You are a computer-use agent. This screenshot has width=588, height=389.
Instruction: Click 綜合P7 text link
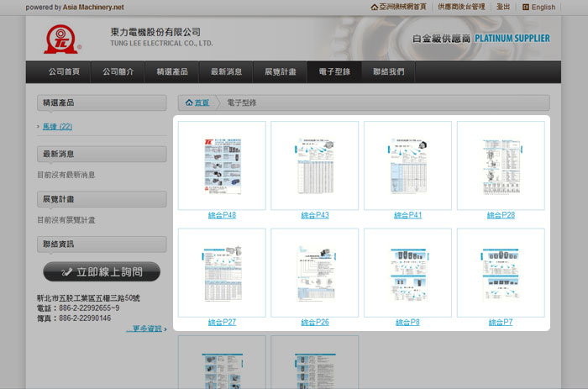point(501,323)
